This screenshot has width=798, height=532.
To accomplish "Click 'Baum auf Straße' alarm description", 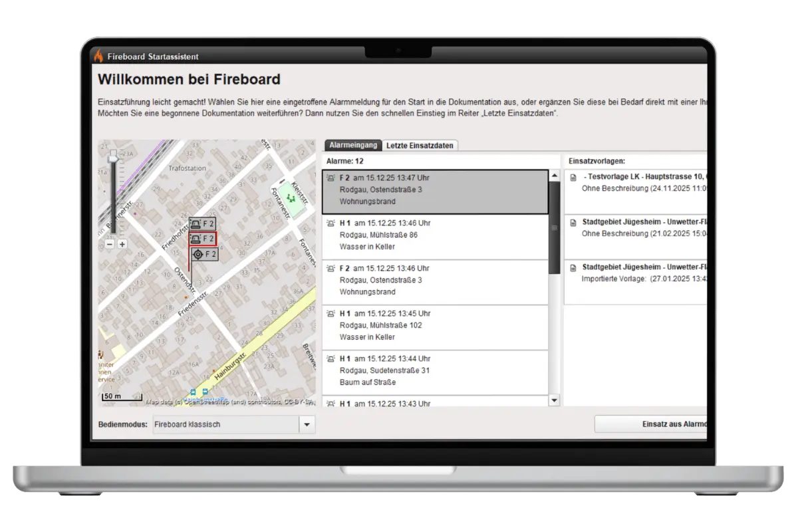I will coord(367,382).
